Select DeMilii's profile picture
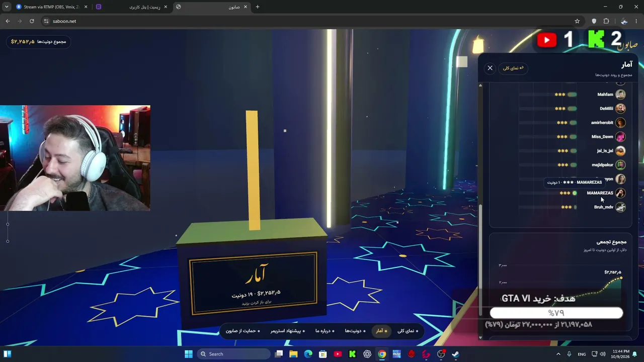Image resolution: width=644 pixels, height=362 pixels. tap(620, 109)
